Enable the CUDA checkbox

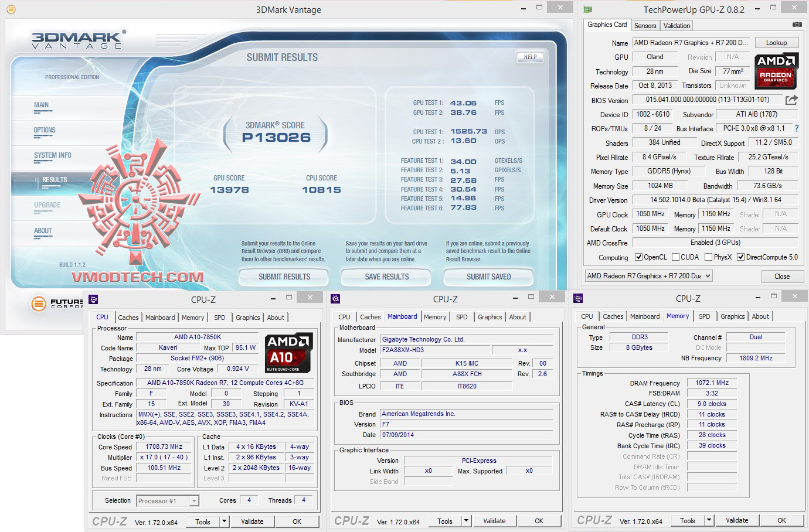tap(675, 257)
